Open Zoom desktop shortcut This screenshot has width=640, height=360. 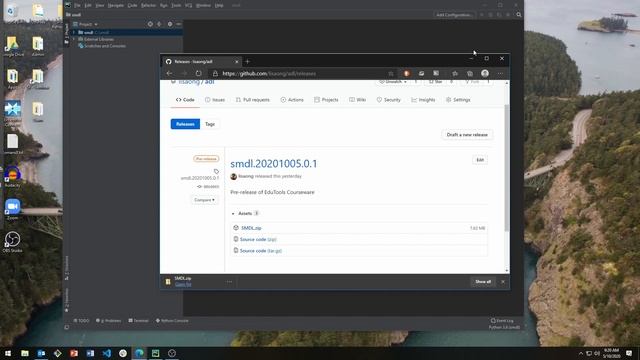point(12,209)
